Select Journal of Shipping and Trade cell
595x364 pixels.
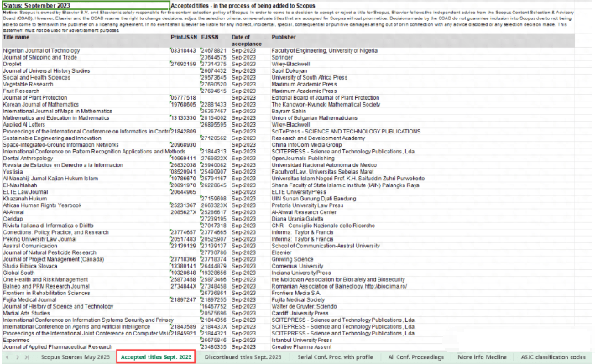(x=39, y=58)
